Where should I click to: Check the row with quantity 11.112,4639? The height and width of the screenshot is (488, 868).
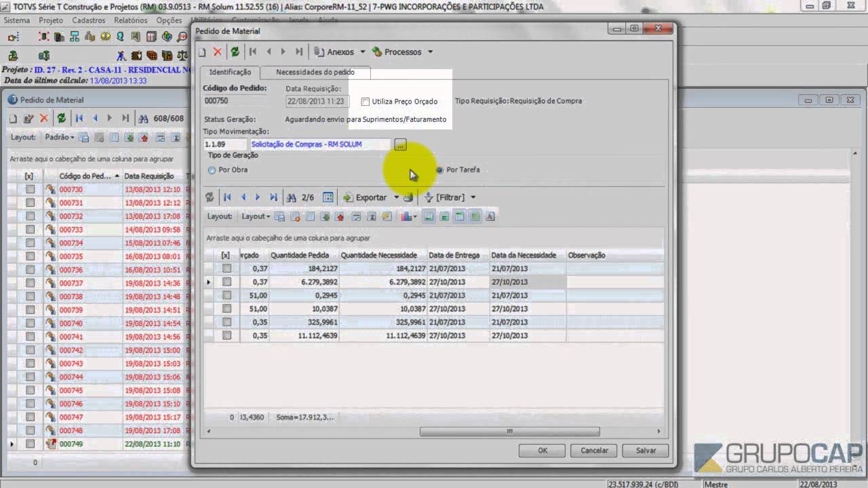(226, 335)
